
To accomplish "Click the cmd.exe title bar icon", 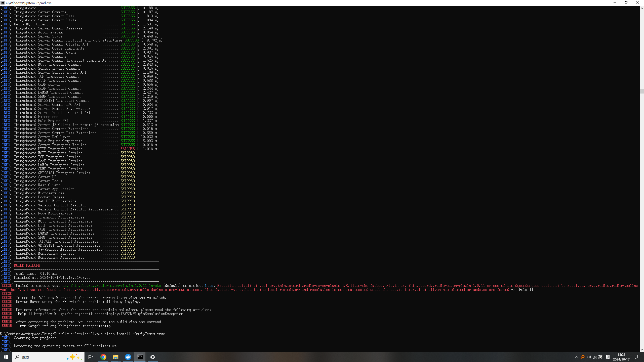I will [x=3, y=3].
